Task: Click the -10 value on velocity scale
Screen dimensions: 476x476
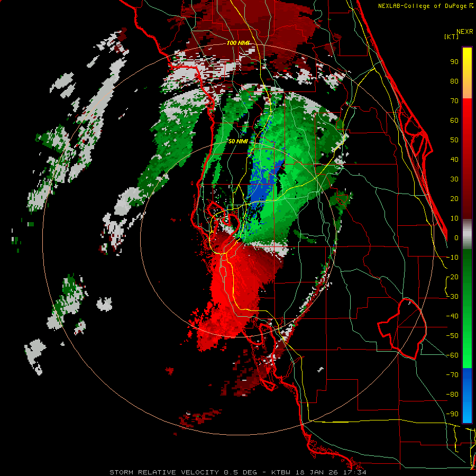Action: pos(452,258)
